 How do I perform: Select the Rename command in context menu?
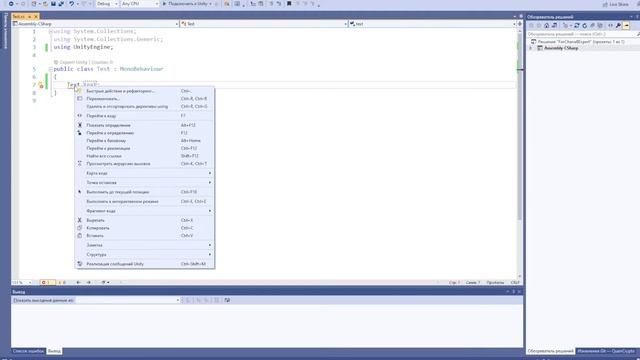pyautogui.click(x=144, y=99)
